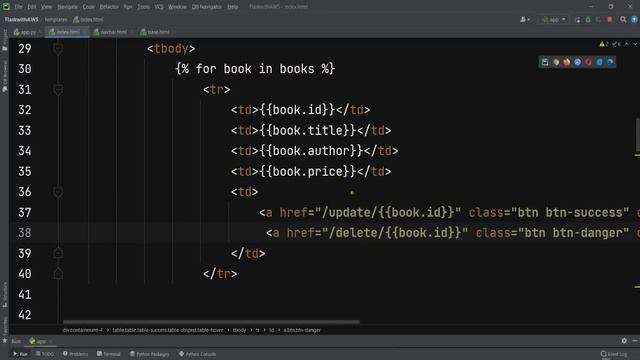Open the Window menu
The image size is (640, 360).
click(177, 7)
